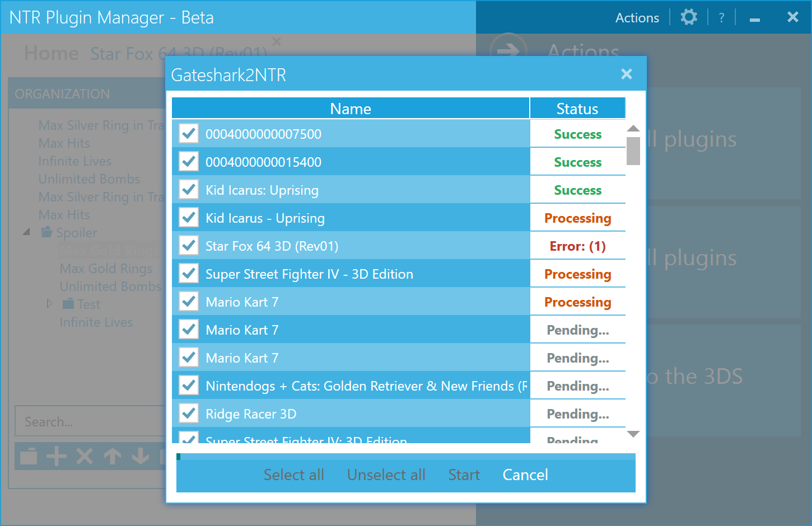Click the list scroll down arrow
Viewport: 812px width, 526px height.
[x=633, y=434]
